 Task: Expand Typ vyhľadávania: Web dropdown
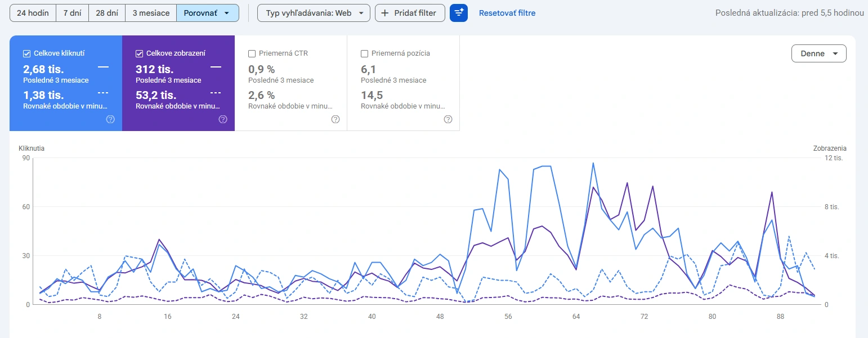click(x=314, y=13)
